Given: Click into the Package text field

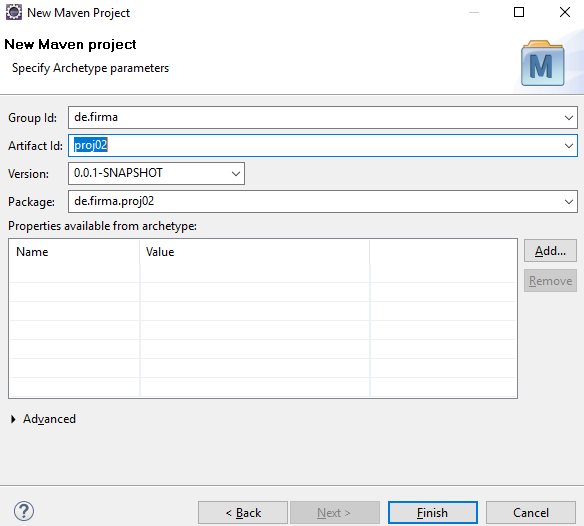Looking at the screenshot, I should click(315, 202).
